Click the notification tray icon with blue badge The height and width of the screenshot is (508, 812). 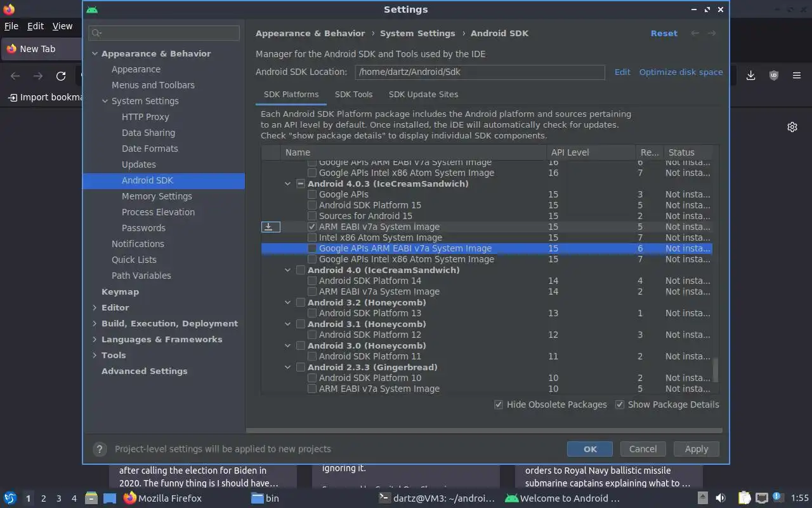click(x=778, y=498)
